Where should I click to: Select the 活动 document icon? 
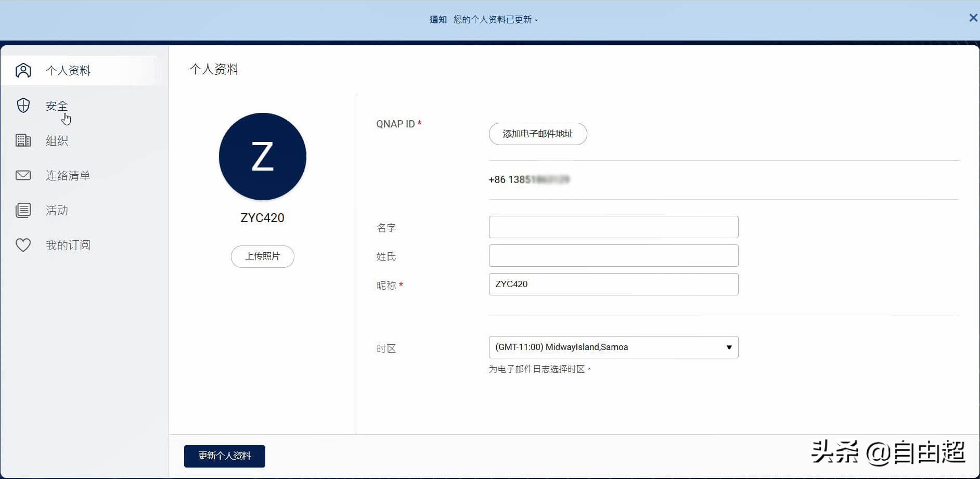(x=23, y=210)
